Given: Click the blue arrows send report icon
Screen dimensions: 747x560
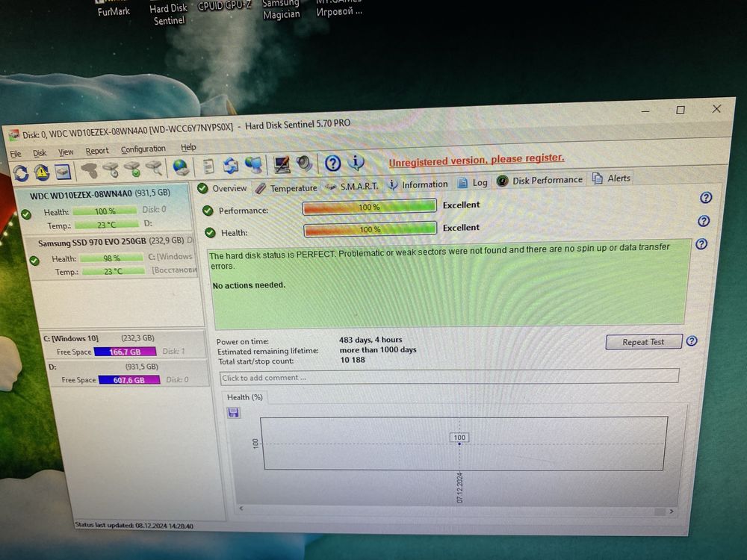Looking at the screenshot, I should click(x=231, y=166).
